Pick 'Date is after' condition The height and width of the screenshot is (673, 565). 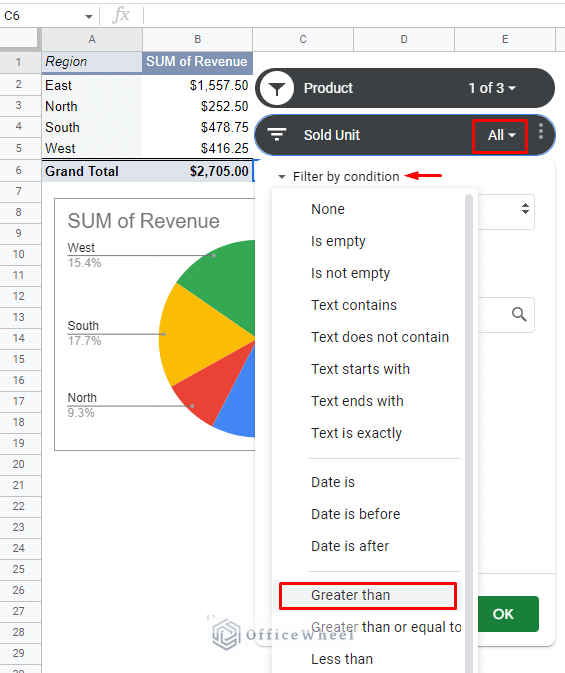(350, 546)
